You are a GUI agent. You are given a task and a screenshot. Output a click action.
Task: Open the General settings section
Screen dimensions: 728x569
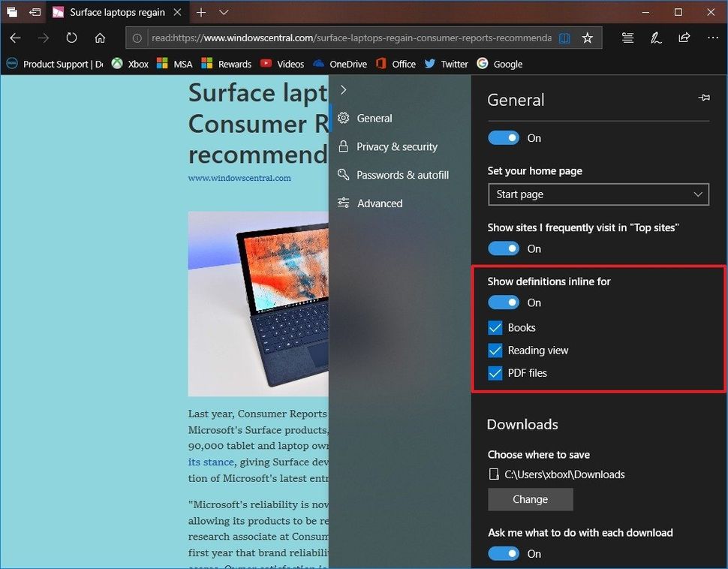(373, 118)
